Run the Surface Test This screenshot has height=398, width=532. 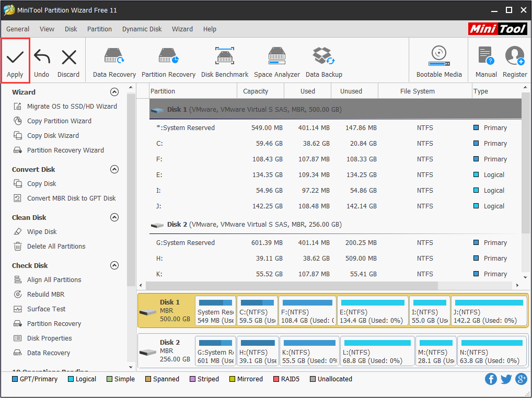[x=39, y=309]
